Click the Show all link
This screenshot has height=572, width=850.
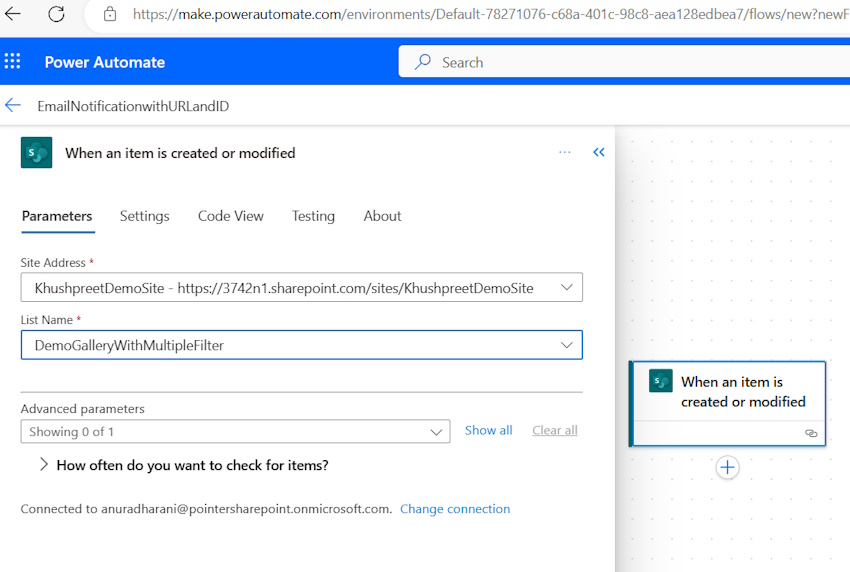click(x=488, y=430)
